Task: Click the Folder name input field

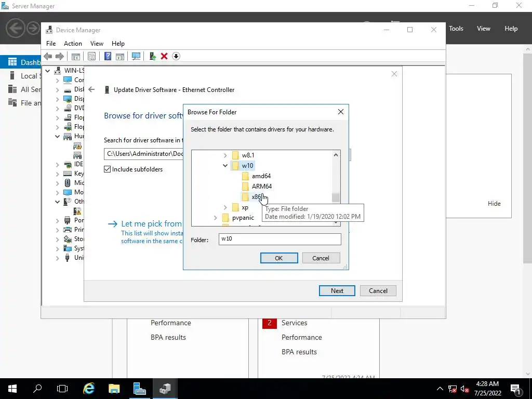Action: pos(280,239)
